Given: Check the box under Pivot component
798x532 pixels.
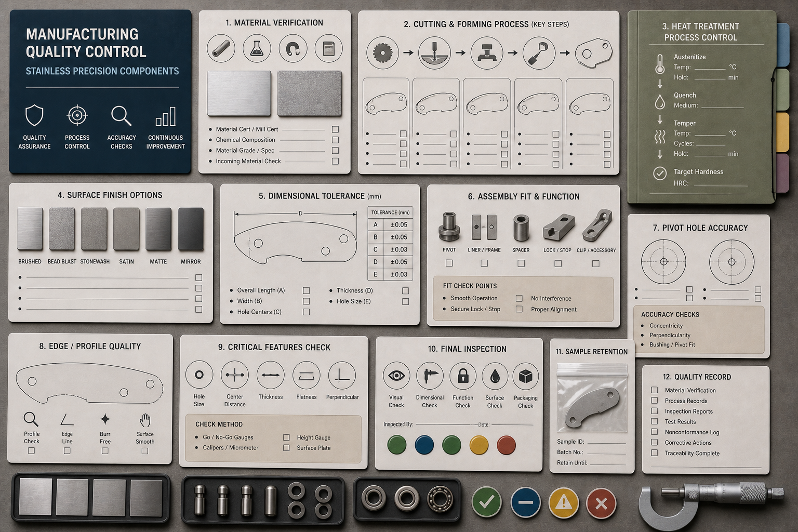Looking at the screenshot, I should pos(449,263).
